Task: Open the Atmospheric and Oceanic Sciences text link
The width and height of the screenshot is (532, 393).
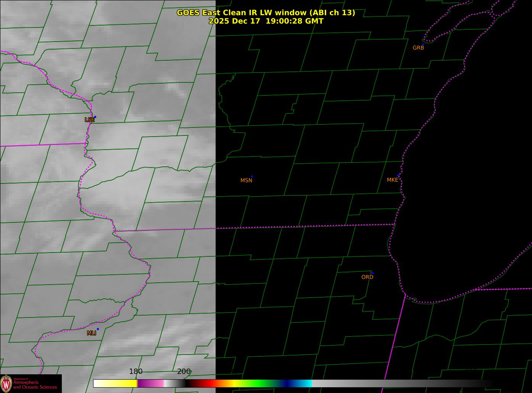Action: coord(35,385)
